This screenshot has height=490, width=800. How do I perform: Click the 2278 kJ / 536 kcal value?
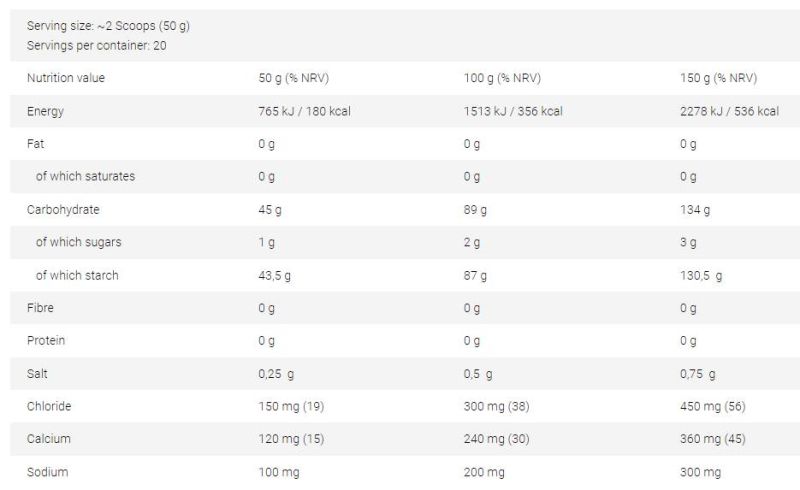click(729, 111)
